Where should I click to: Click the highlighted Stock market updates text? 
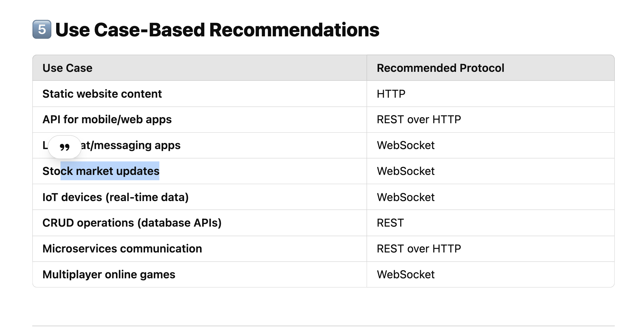pos(110,171)
